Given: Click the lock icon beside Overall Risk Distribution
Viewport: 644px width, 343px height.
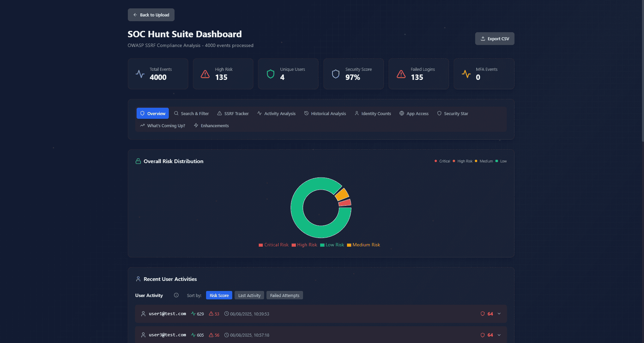Looking at the screenshot, I should 138,161.
